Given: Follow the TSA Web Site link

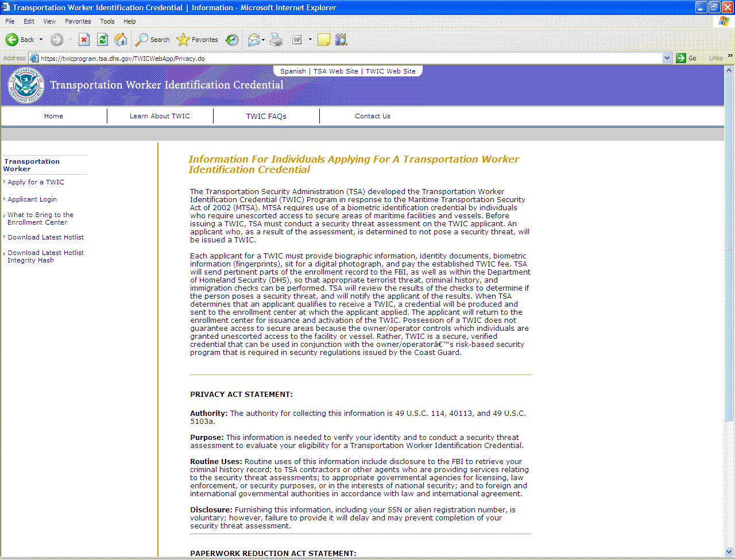Looking at the screenshot, I should 336,71.
